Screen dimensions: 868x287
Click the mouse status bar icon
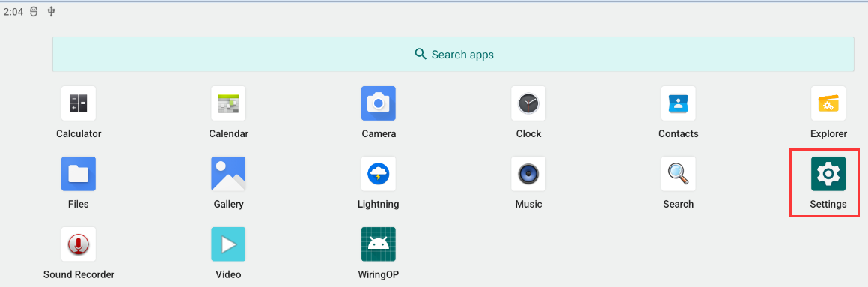pos(34,12)
